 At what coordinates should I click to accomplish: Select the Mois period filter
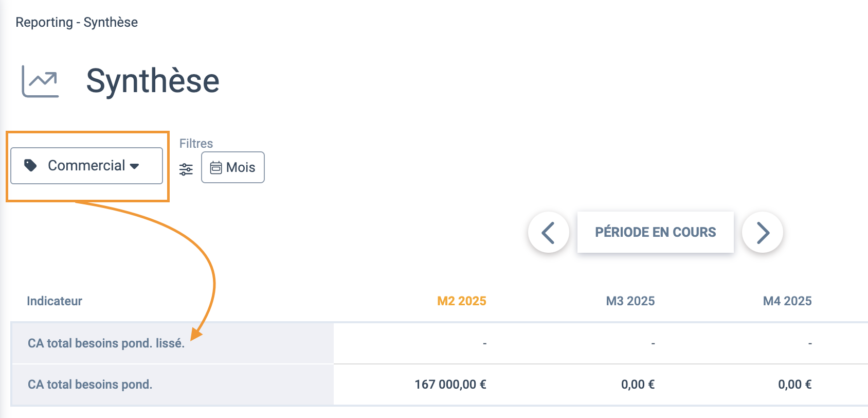click(x=233, y=167)
